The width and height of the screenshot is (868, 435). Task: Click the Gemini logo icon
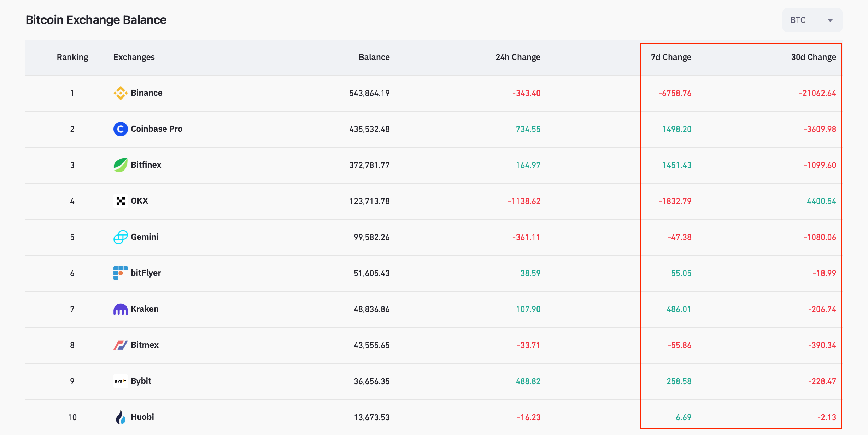[121, 237]
